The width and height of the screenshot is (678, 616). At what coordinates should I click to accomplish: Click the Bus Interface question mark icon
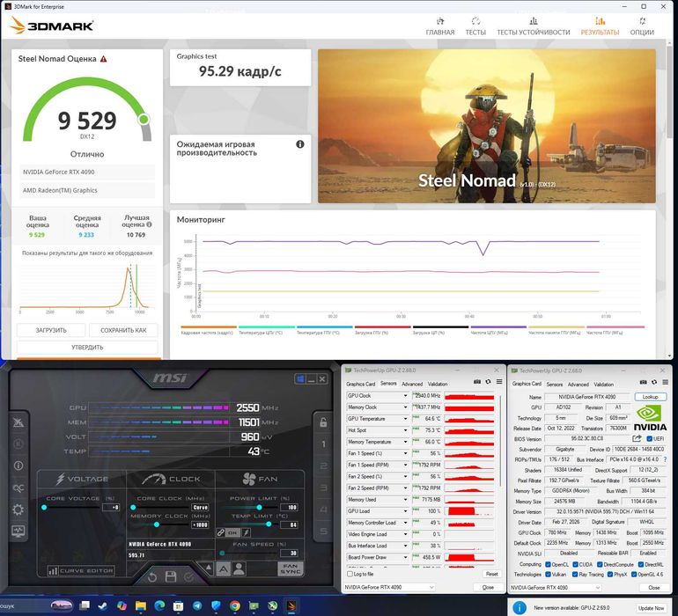pos(665,459)
